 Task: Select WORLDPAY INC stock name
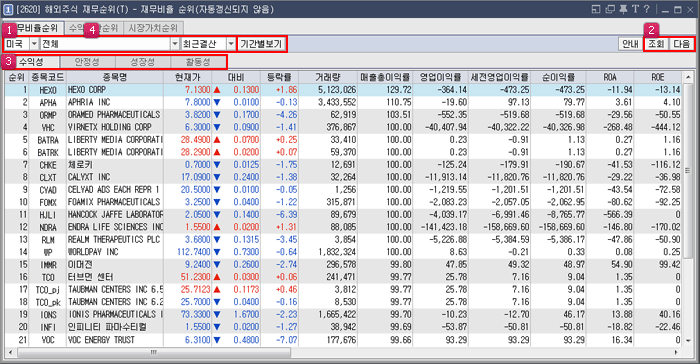93,252
